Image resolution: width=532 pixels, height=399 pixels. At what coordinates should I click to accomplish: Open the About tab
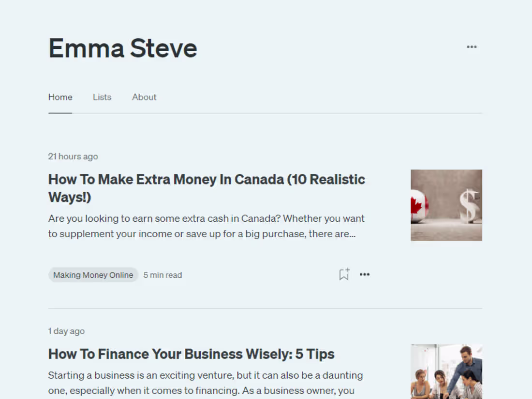tap(144, 97)
